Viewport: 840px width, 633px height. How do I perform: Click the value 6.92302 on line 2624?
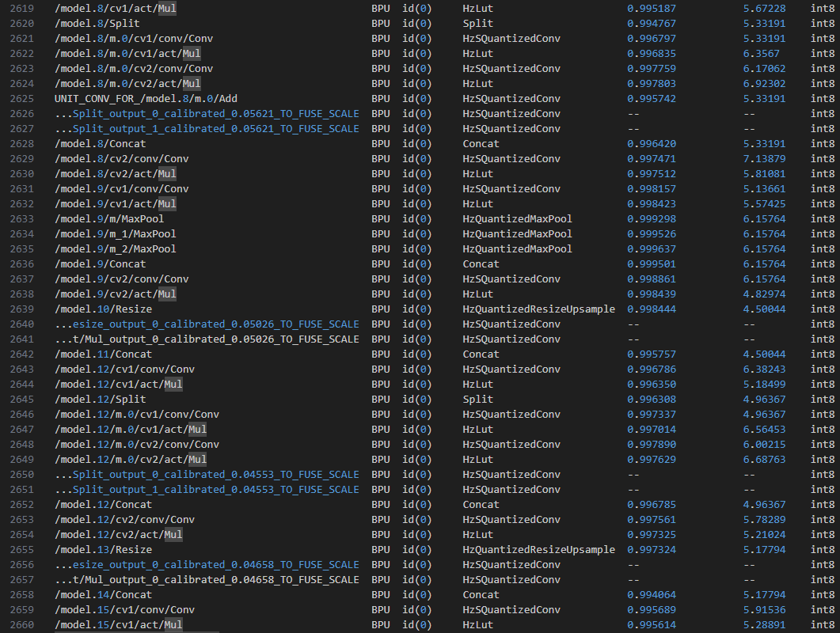[764, 84]
